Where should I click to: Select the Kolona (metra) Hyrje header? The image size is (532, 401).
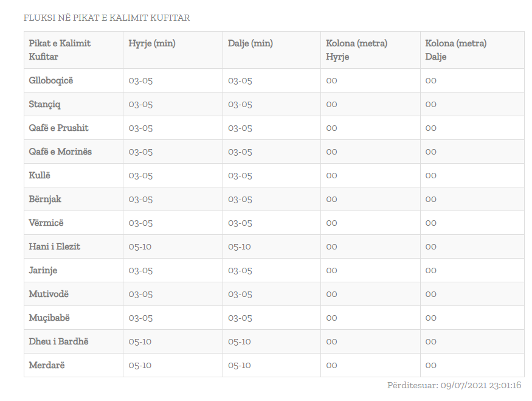[x=356, y=50]
